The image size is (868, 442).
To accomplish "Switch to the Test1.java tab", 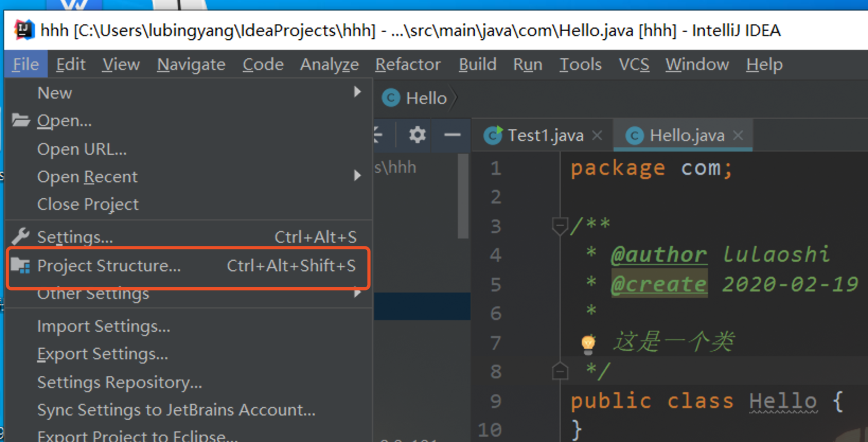I will click(x=545, y=136).
